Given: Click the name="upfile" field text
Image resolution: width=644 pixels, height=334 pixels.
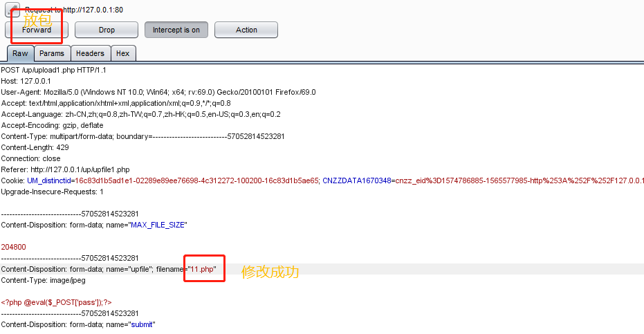Looking at the screenshot, I should 130,269.
